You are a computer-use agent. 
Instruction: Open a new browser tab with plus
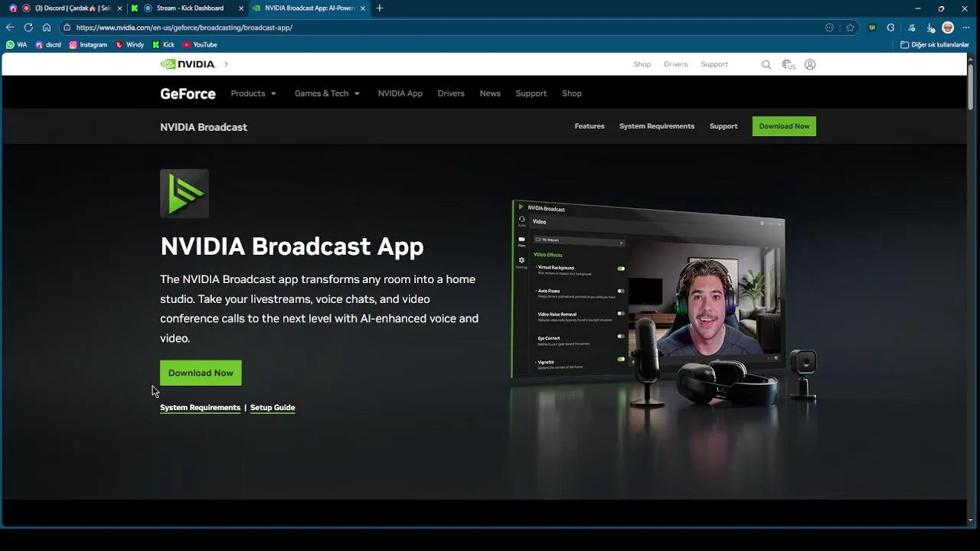tap(379, 8)
